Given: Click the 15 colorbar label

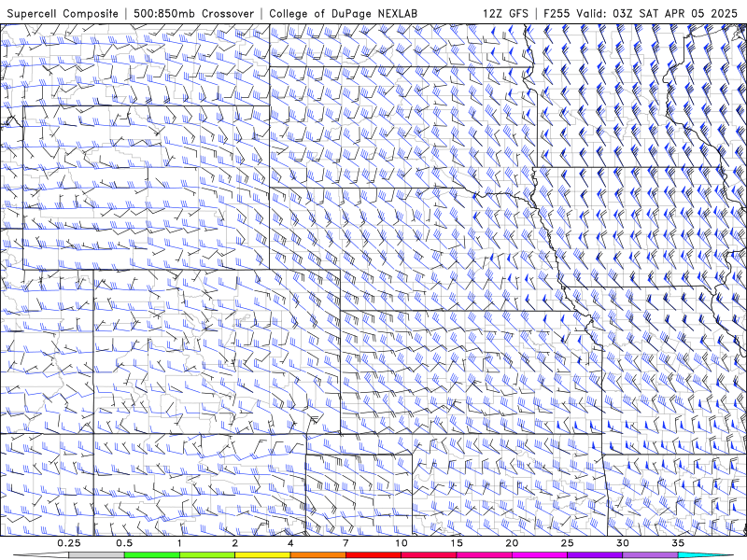Looking at the screenshot, I should click(x=457, y=543).
